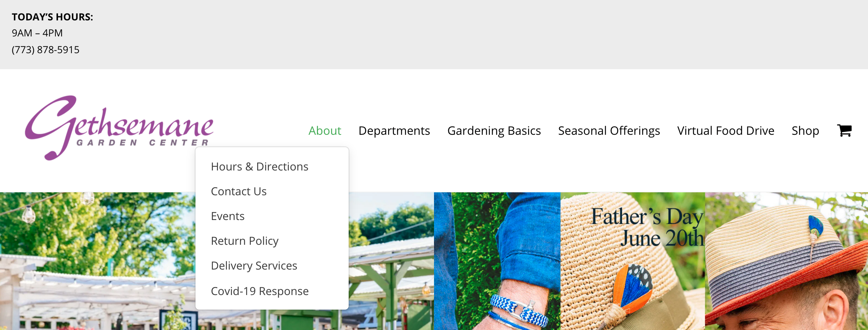Open the About menu
This screenshot has width=868, height=330.
[325, 131]
